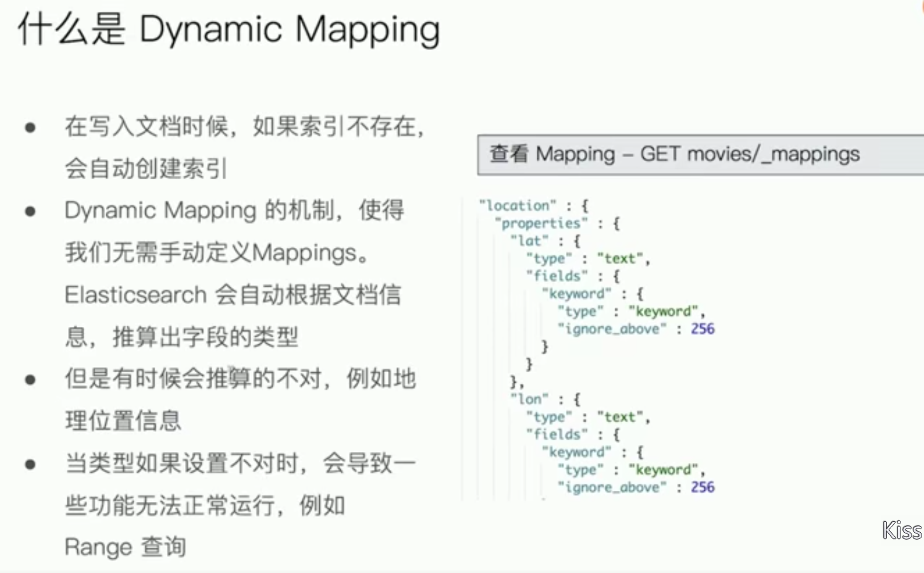Click the "keyword" sub-field key under lat
The width and height of the screenshot is (924, 573).
coord(576,294)
